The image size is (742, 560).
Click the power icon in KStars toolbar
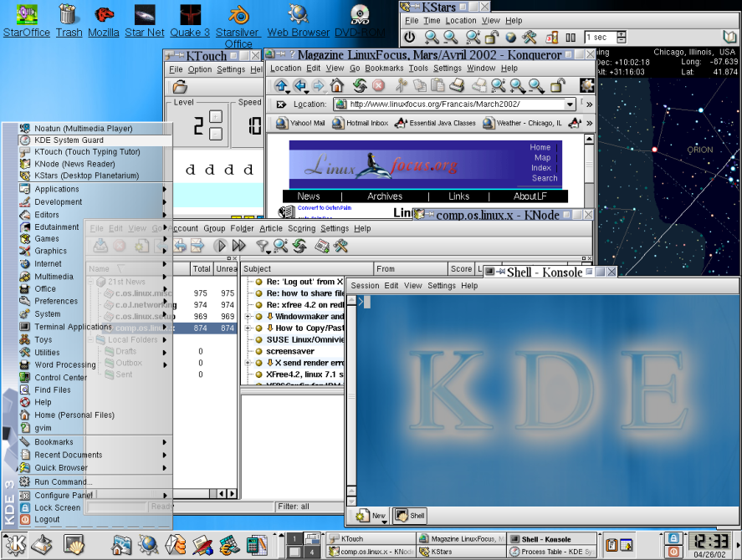point(410,37)
